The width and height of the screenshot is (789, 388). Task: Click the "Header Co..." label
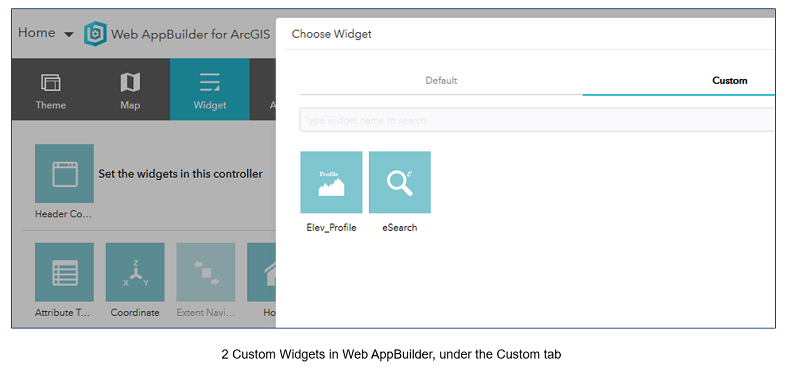(63, 214)
